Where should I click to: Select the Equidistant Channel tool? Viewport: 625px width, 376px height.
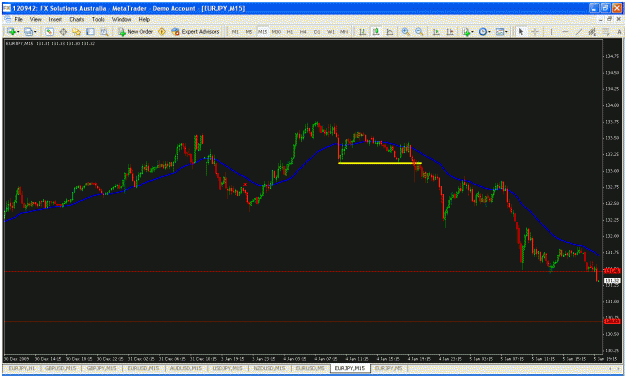pyautogui.click(x=592, y=32)
